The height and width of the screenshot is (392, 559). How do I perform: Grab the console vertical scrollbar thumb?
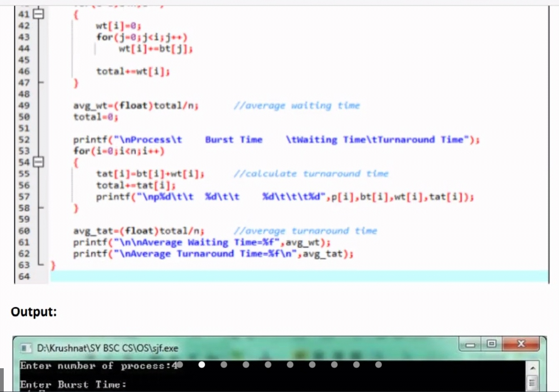tap(532, 382)
